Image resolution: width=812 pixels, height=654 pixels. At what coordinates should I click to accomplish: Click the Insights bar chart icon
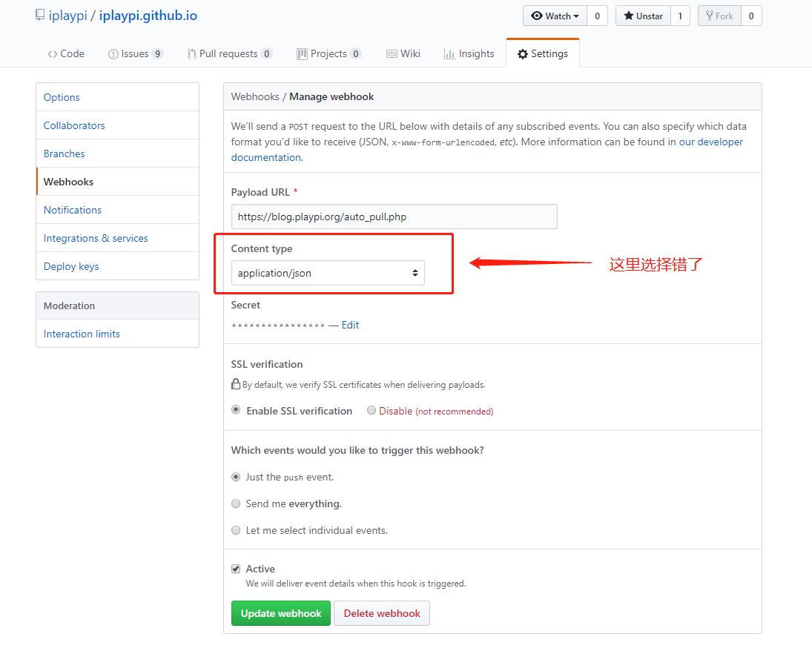[x=449, y=54]
